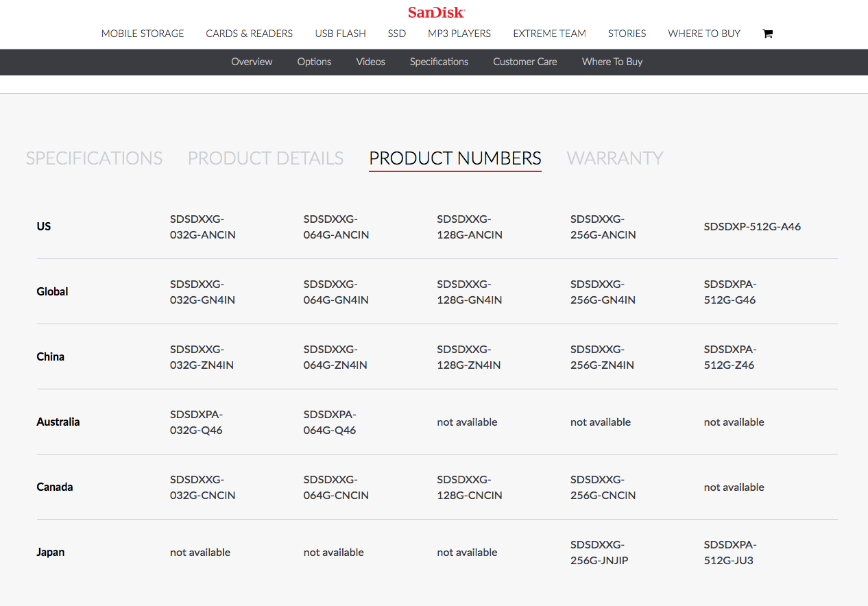This screenshot has width=868, height=606.
Task: Open the Customer Care link
Action: coord(525,62)
